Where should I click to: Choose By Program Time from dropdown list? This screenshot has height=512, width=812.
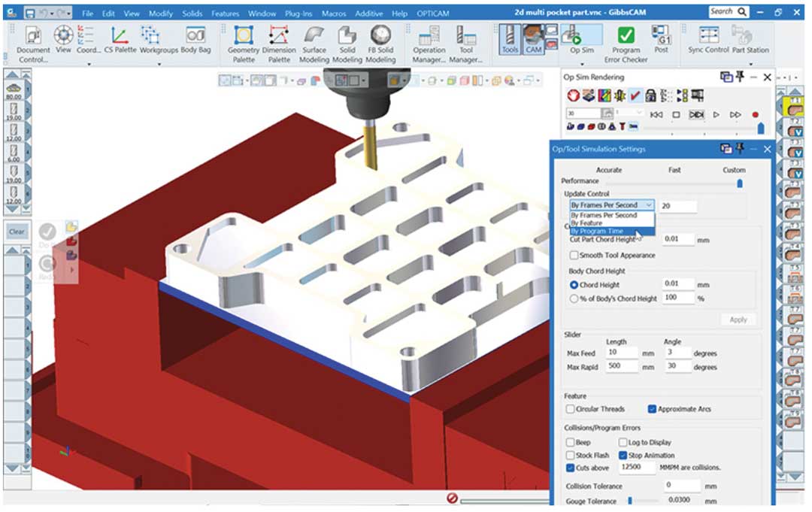(x=597, y=232)
